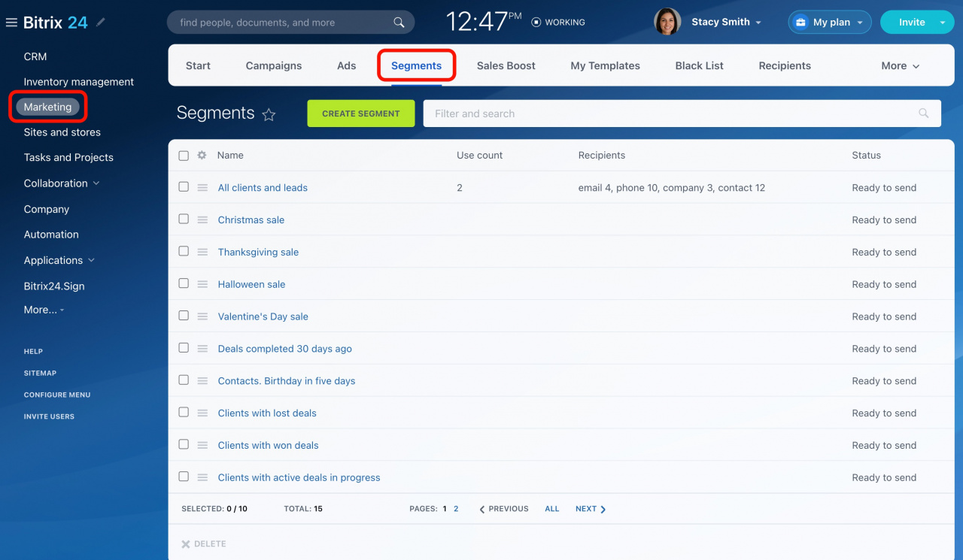Focus the Filter and search field

click(x=682, y=114)
